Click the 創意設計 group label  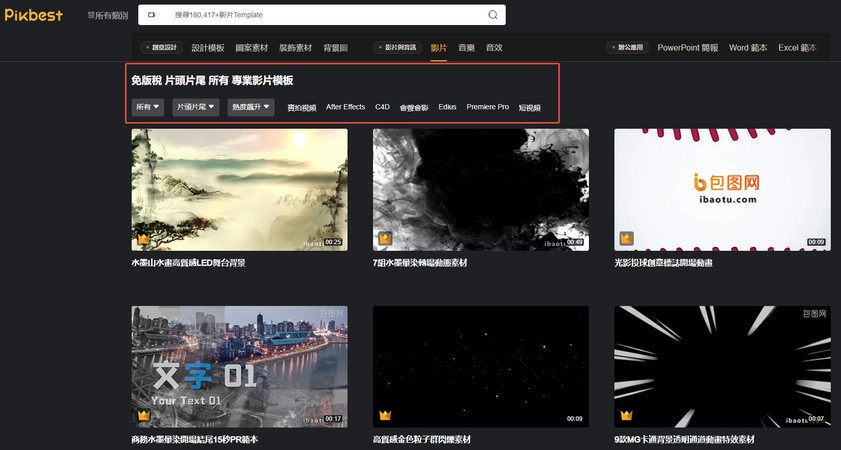tap(162, 48)
